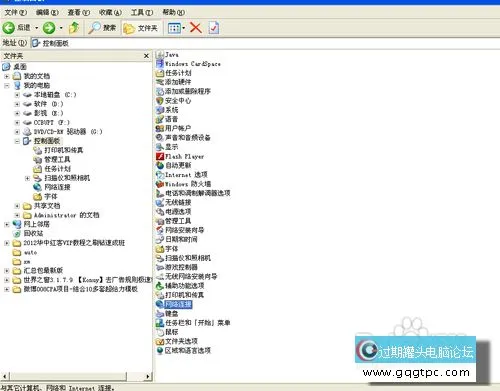This screenshot has width=500, height=391.
Task: Open the back button history dropdown arrow
Action: 37,28
